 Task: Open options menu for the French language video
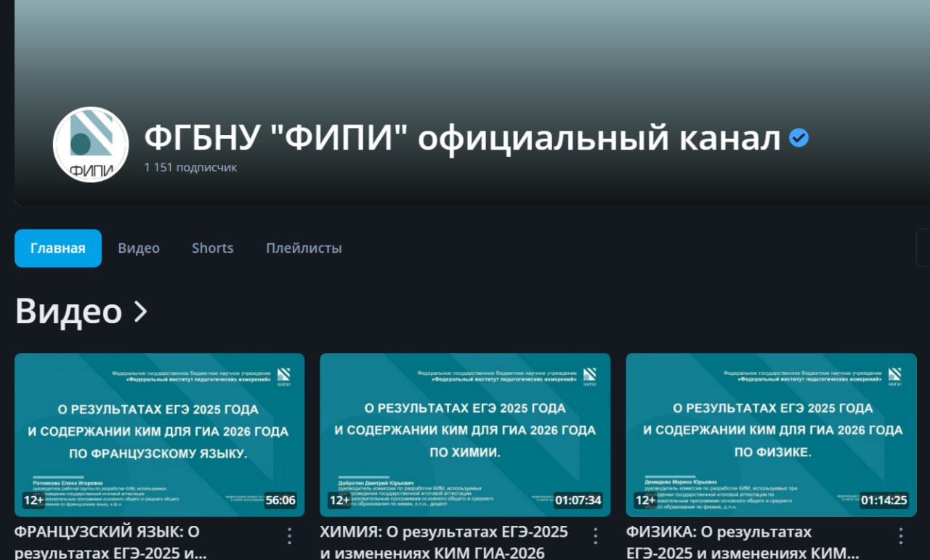coord(291,535)
